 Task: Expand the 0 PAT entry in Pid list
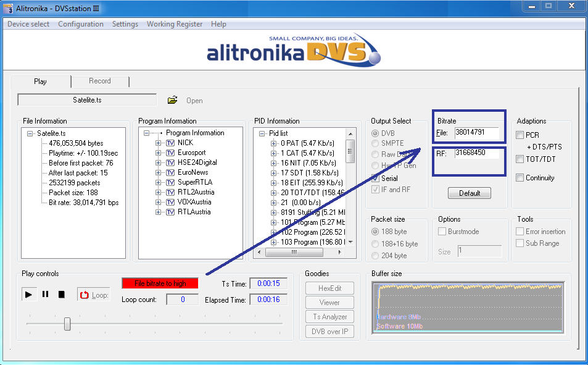coord(274,143)
